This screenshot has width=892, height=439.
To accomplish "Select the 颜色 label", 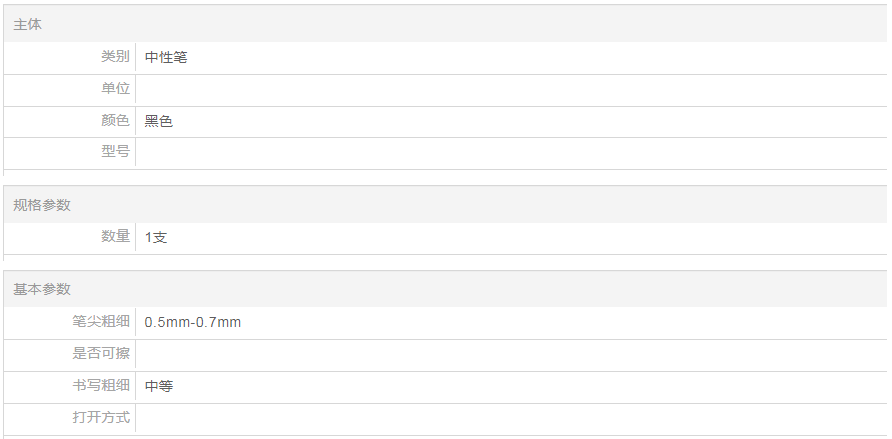I will [x=115, y=121].
